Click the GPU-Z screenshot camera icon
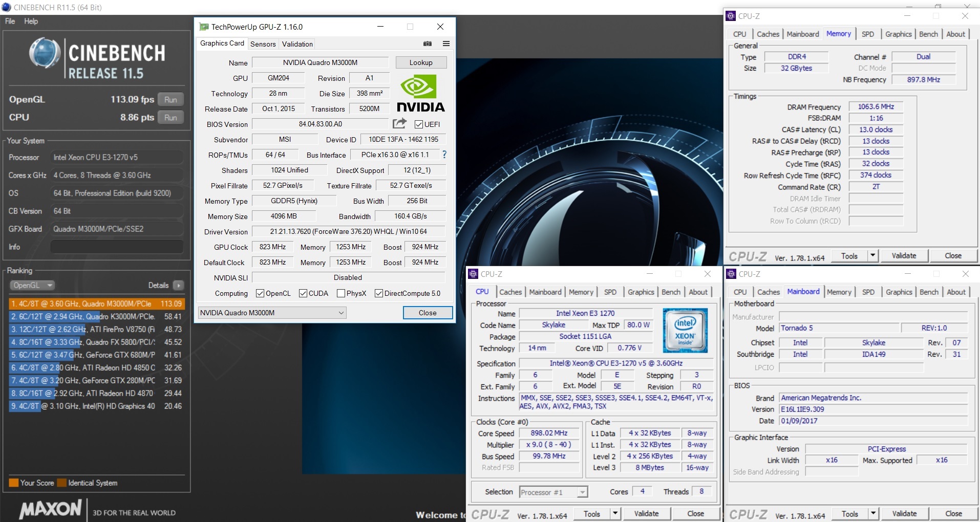 click(x=428, y=44)
